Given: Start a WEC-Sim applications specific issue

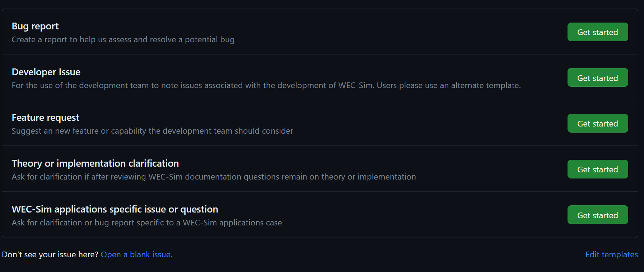Looking at the screenshot, I should coord(597,215).
